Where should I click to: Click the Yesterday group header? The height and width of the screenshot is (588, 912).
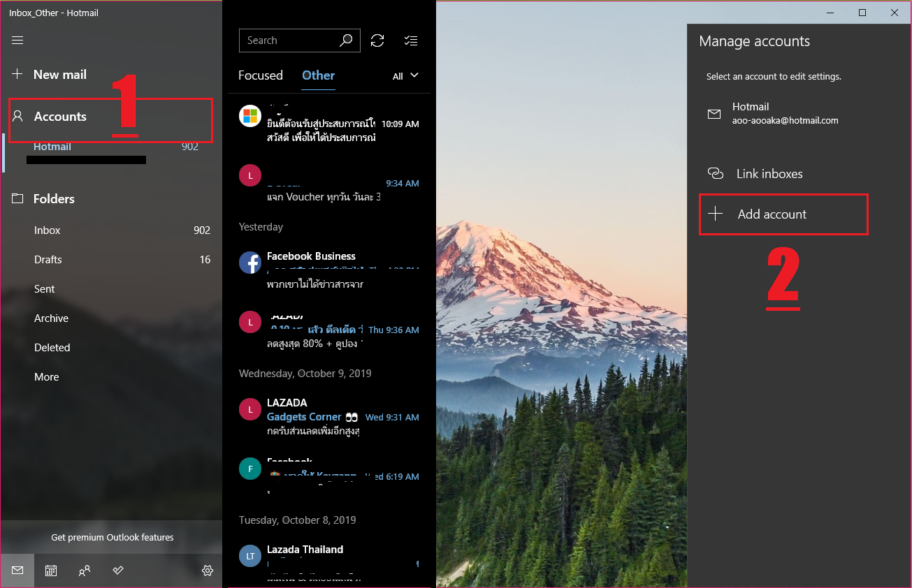pos(261,227)
